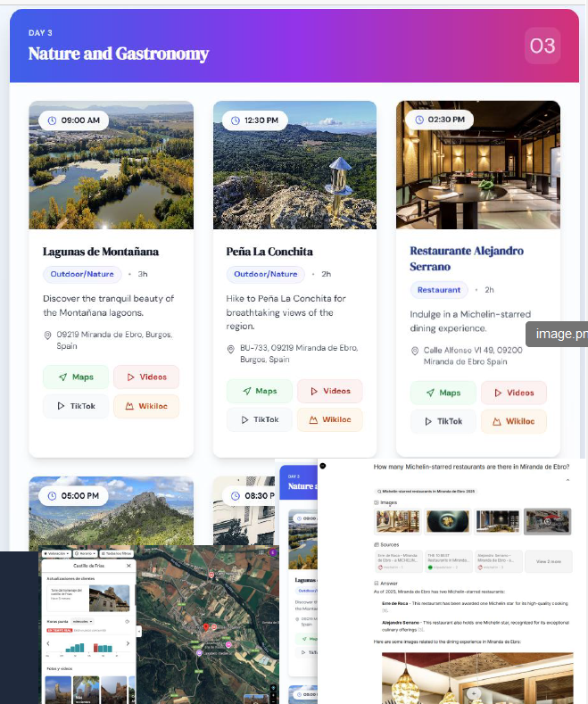Select the day dropdown next to Horas punta
588x704 pixels.
[x=80, y=621]
